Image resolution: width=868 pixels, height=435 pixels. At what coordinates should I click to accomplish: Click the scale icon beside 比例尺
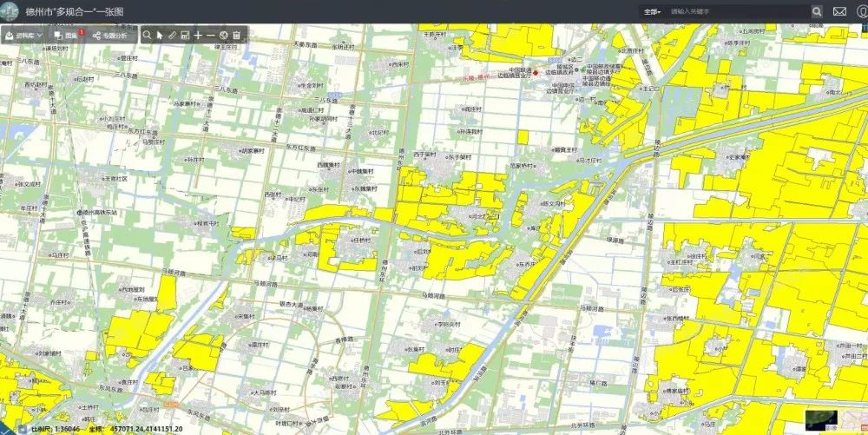(23, 429)
